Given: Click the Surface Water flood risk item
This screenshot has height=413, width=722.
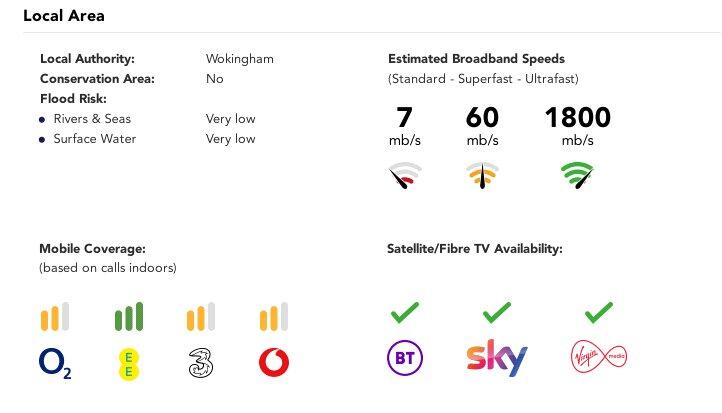Looking at the screenshot, I should point(96,139).
